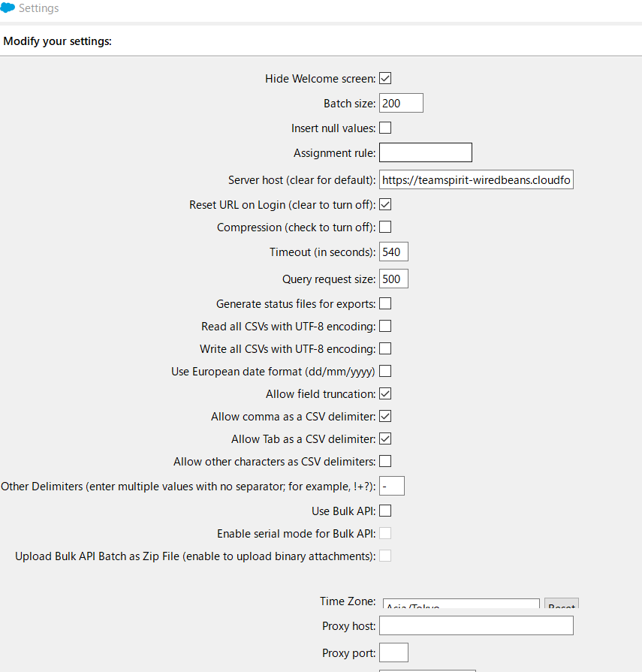The width and height of the screenshot is (642, 672).
Task: Select the Proxy host input field
Action: (x=475, y=625)
